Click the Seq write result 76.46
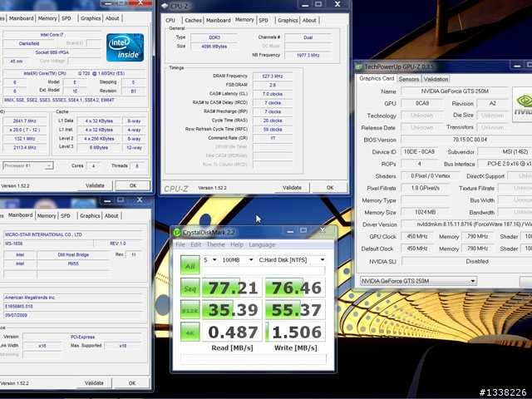The image size is (532, 399). pyautogui.click(x=296, y=288)
